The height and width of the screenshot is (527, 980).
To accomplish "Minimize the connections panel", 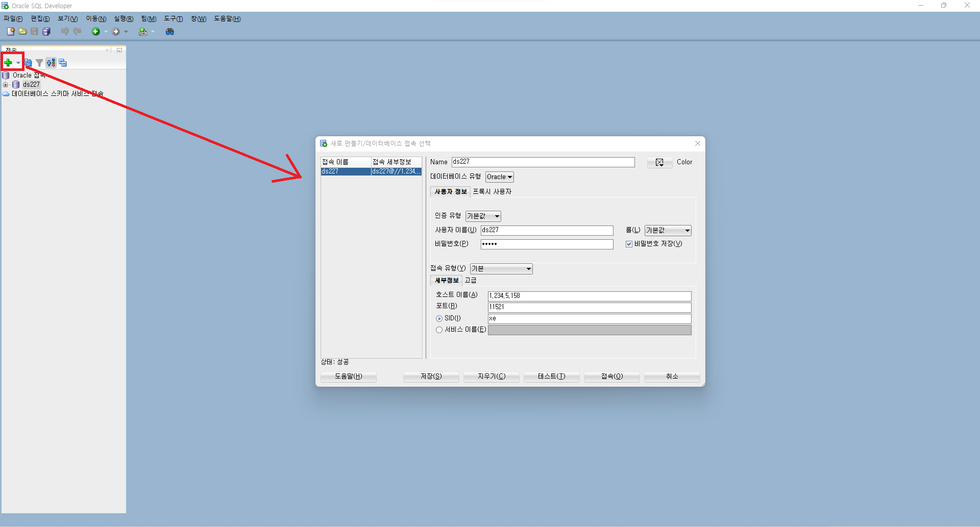I will tap(119, 50).
